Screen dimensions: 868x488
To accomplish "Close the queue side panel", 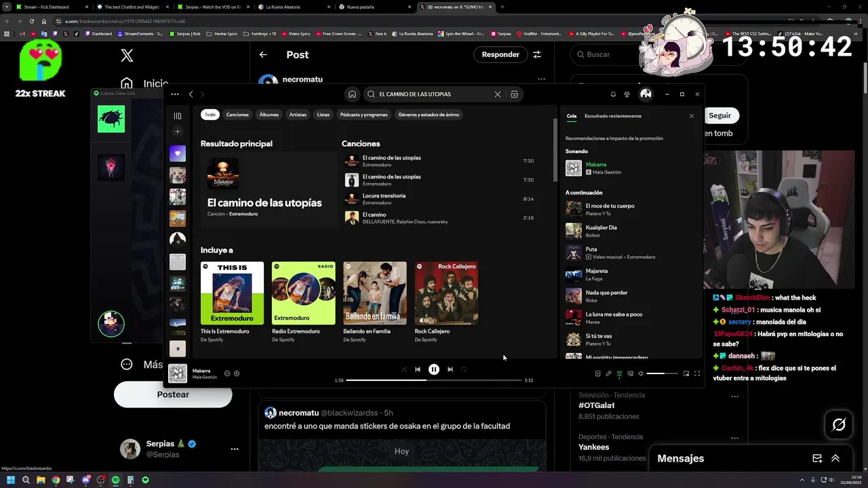I will point(692,116).
